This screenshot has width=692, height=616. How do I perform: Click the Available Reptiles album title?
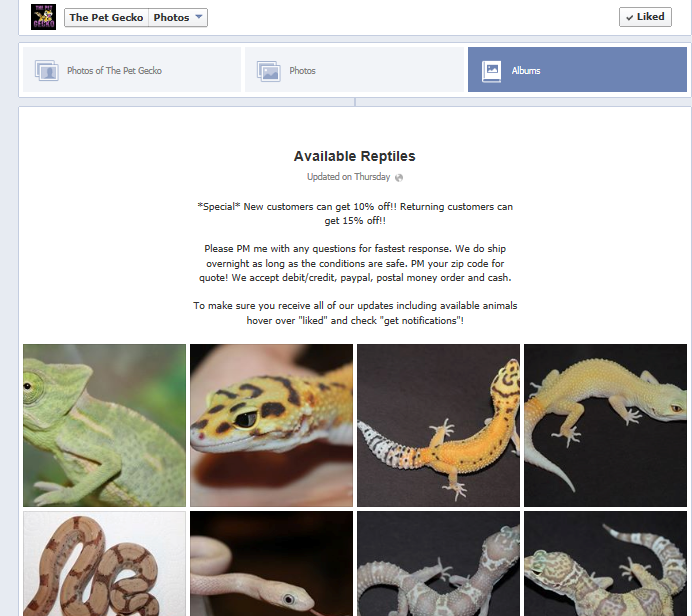click(355, 156)
